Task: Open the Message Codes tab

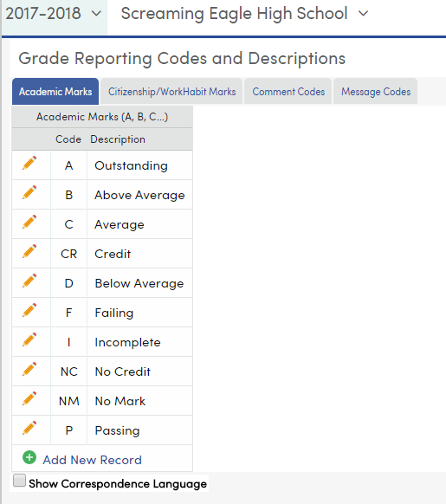Action: [376, 92]
